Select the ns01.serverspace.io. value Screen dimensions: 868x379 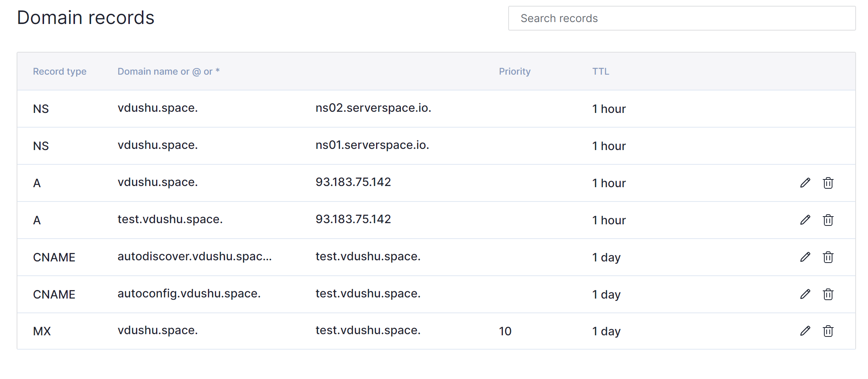pyautogui.click(x=372, y=145)
